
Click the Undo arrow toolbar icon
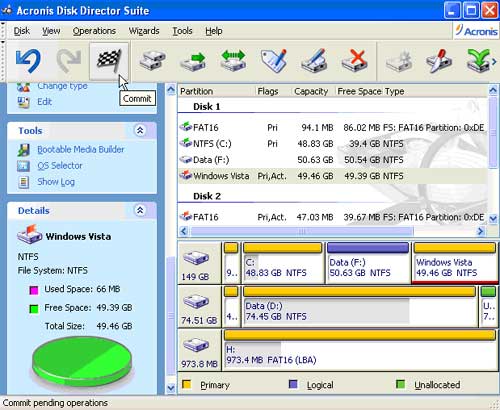(x=28, y=61)
